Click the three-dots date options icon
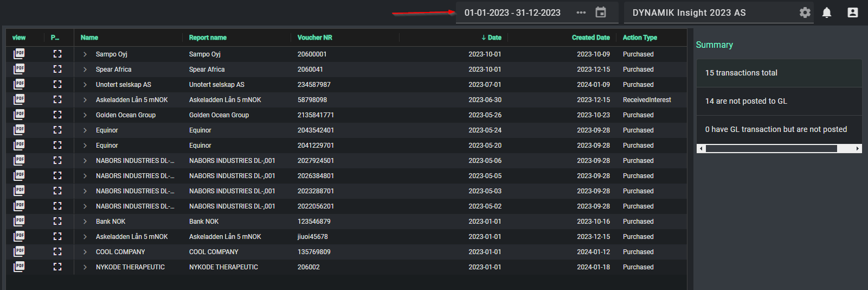Screen dimensions: 868x290 [581, 12]
